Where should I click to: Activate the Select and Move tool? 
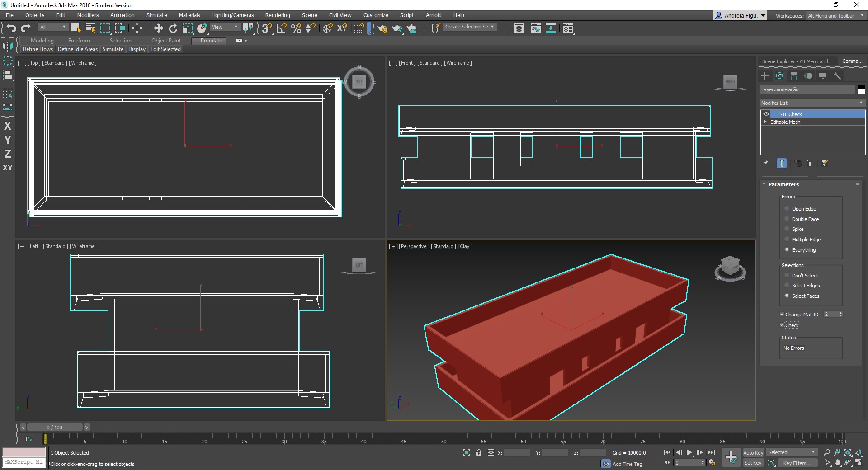coord(158,28)
